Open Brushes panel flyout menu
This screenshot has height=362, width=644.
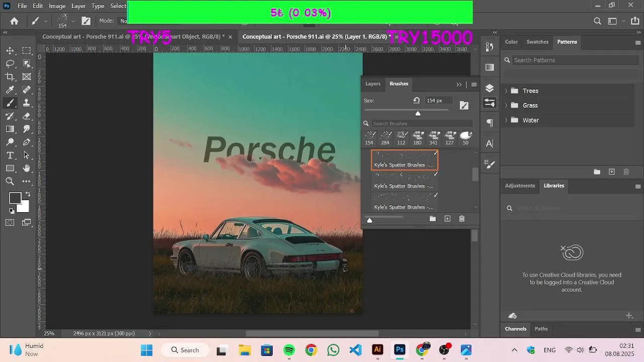coord(474,84)
